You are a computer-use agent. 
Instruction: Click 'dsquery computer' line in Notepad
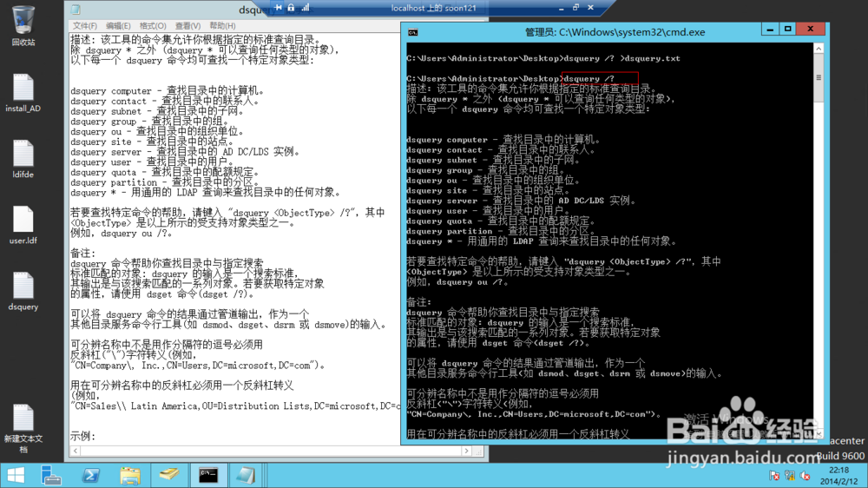click(x=168, y=91)
